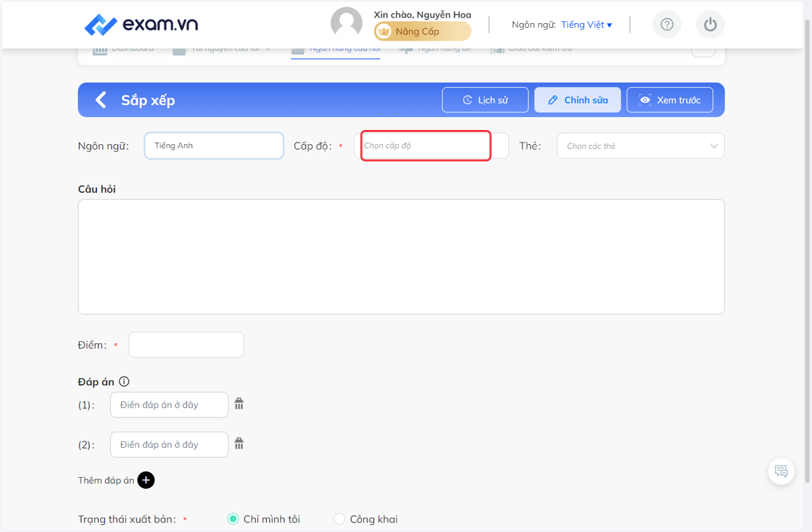
Task: Click the exam.vn logo
Action: point(141,25)
